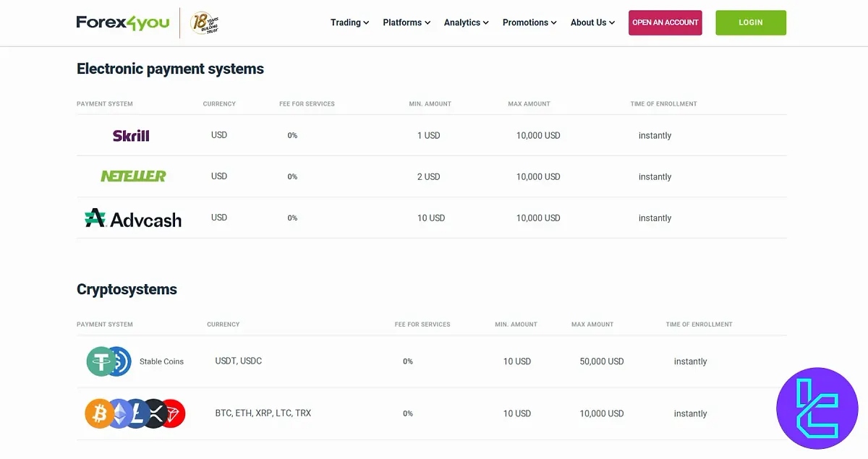Viewport: 868px width, 459px height.
Task: Select the Skrill payment logo
Action: coord(131,135)
